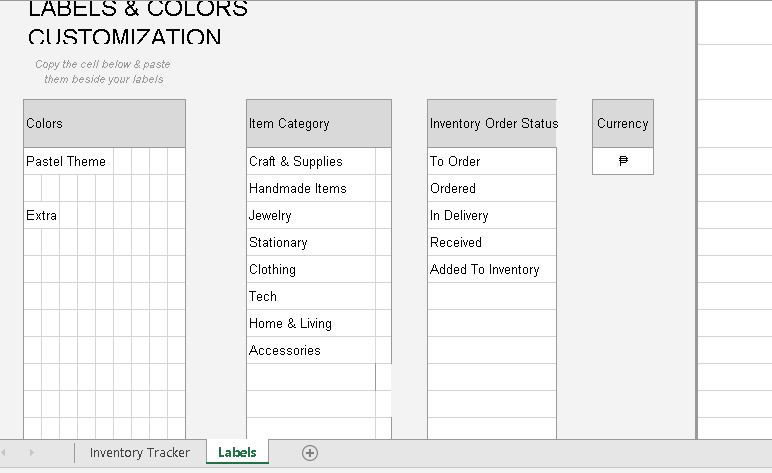The image size is (772, 473).
Task: Select the peso currency symbol cell
Action: point(623,161)
